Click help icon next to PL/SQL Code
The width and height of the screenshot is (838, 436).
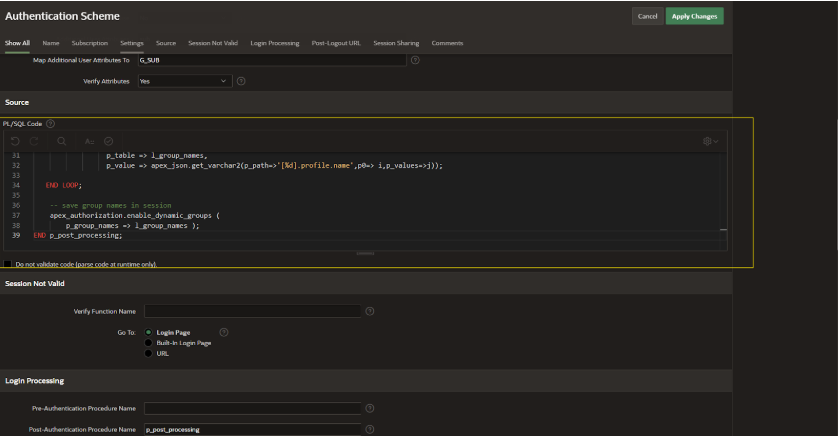pyautogui.click(x=50, y=123)
